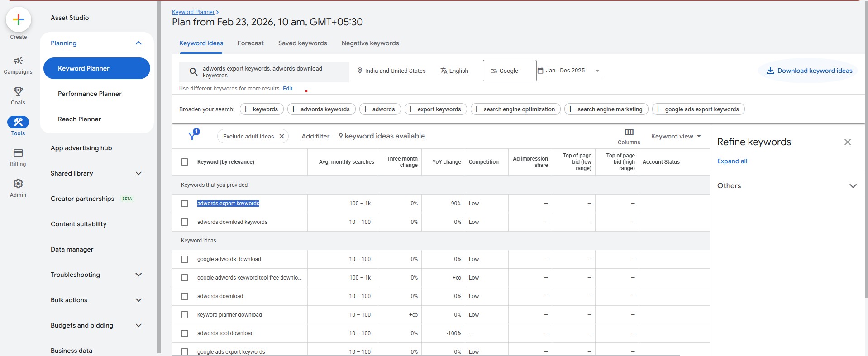The height and width of the screenshot is (356, 868).
Task: Check the 'keyword planner download' row
Action: 185,315
